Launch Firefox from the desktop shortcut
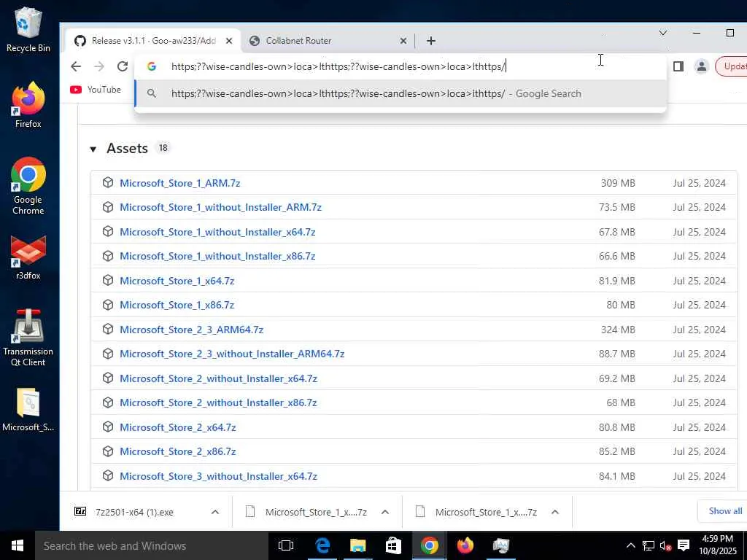This screenshot has width=747, height=560. pyautogui.click(x=28, y=105)
